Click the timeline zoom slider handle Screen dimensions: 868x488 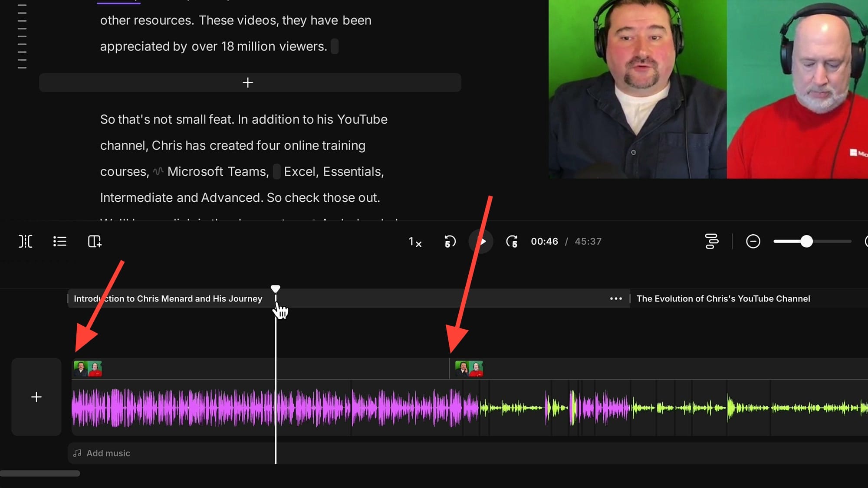click(806, 241)
